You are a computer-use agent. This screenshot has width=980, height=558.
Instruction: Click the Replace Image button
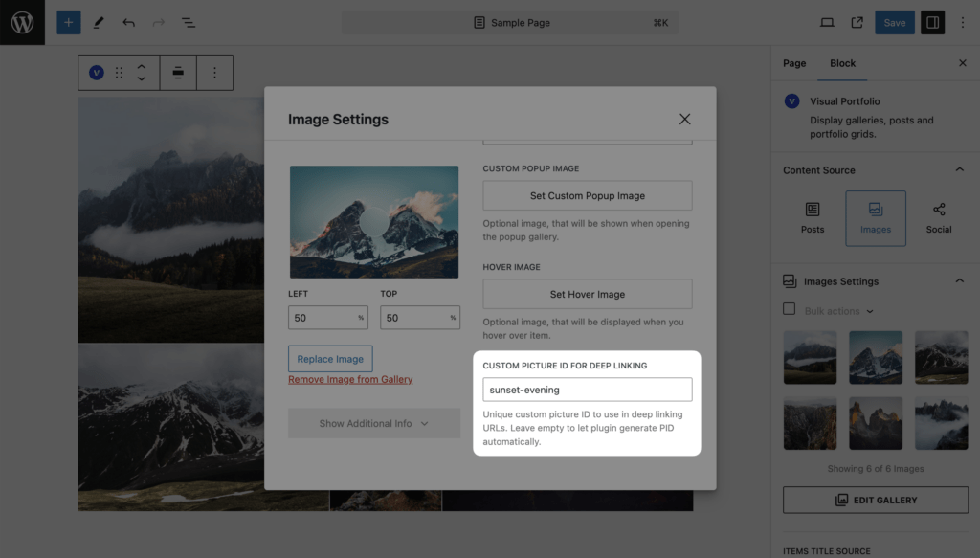pos(330,359)
